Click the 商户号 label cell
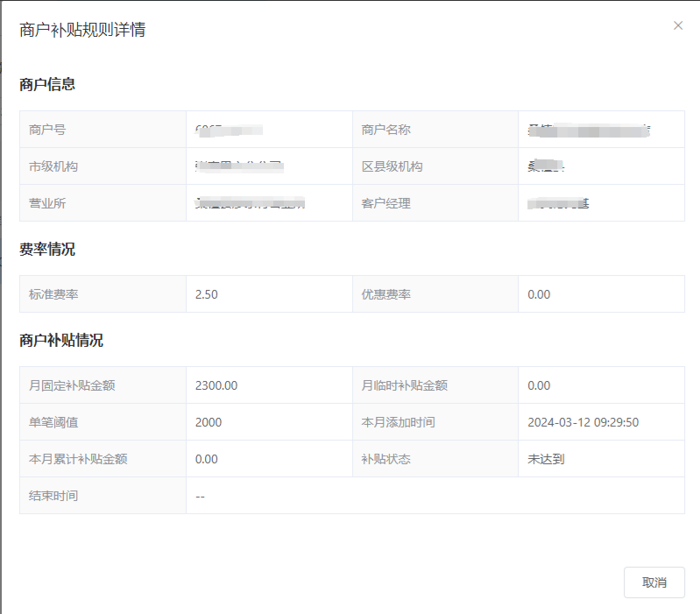Screen dimensions: 700x614 click(47, 130)
